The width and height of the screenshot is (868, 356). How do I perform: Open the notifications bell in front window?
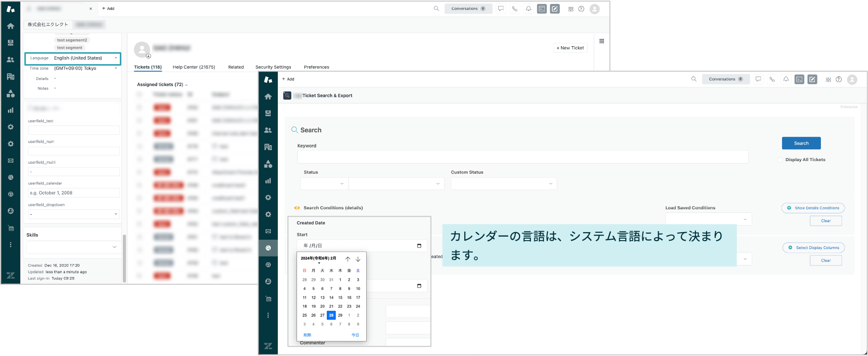pyautogui.click(x=786, y=79)
